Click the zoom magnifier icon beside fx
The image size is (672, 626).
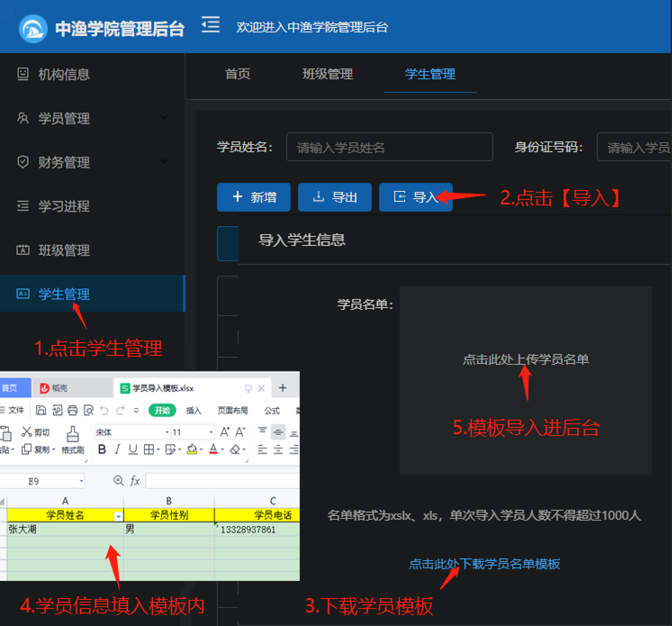click(118, 481)
